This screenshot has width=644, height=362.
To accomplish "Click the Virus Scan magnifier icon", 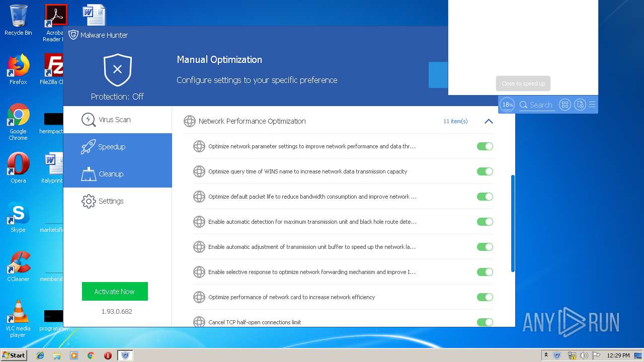I will (89, 120).
